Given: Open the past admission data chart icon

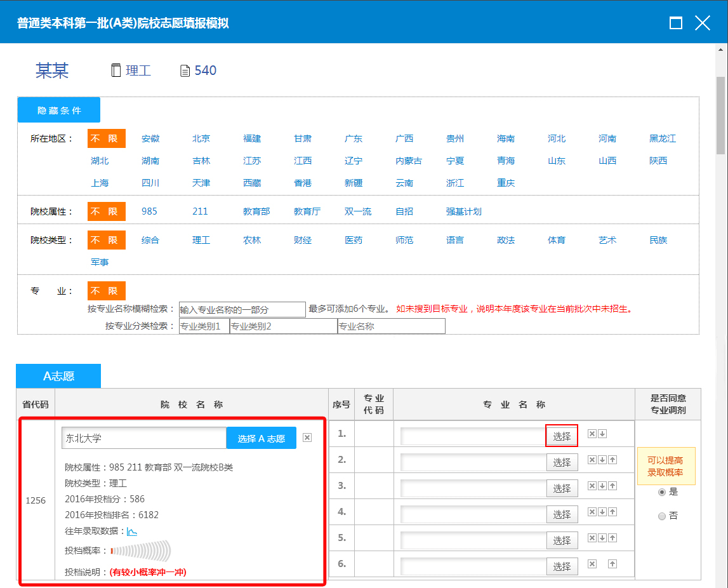Looking at the screenshot, I should [132, 531].
